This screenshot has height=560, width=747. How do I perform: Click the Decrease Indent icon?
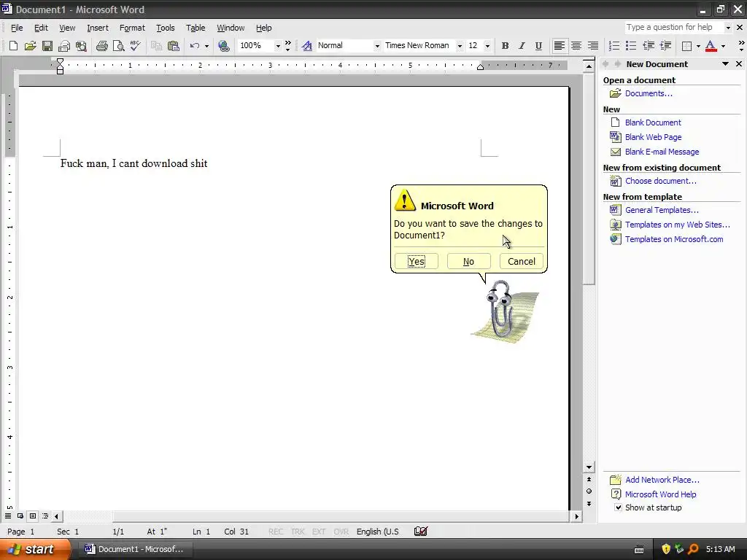click(649, 46)
